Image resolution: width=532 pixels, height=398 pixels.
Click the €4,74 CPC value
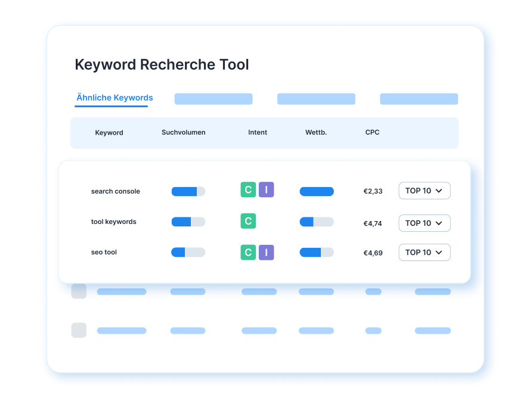click(x=373, y=223)
